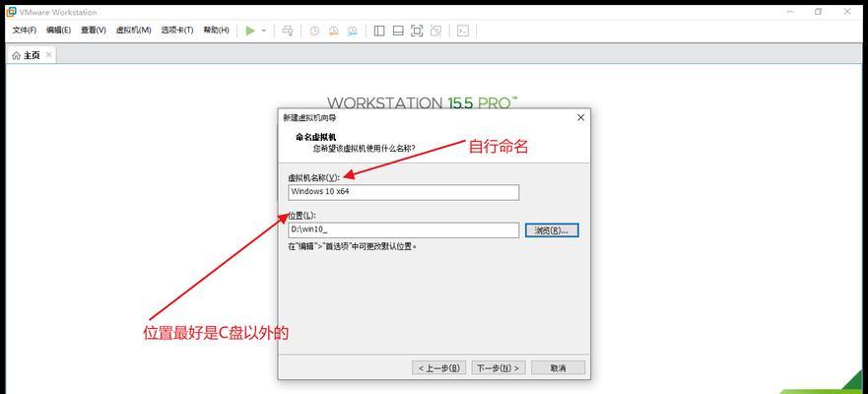Screen dimensions: 868x394
Task: Click the 下一步(N) next button
Action: point(499,368)
